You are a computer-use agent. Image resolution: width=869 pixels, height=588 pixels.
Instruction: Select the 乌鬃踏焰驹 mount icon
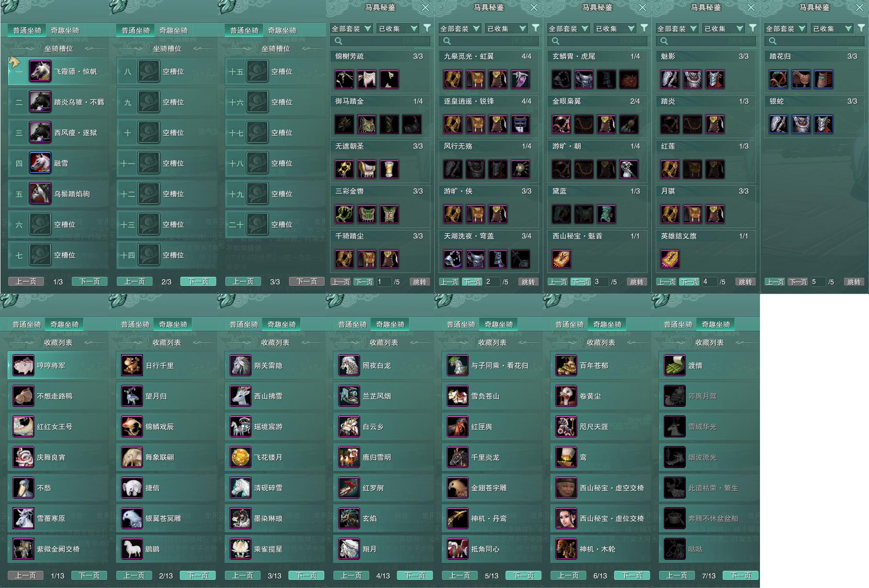click(x=40, y=194)
